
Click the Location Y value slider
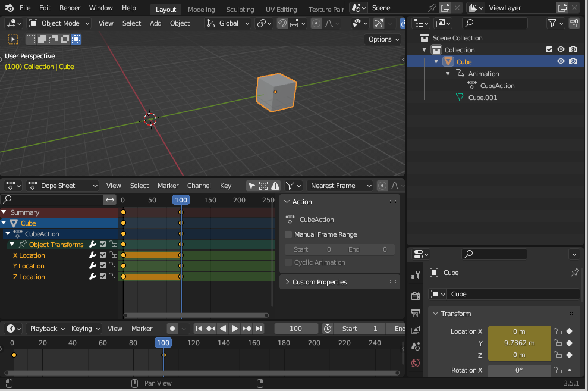pyautogui.click(x=519, y=343)
